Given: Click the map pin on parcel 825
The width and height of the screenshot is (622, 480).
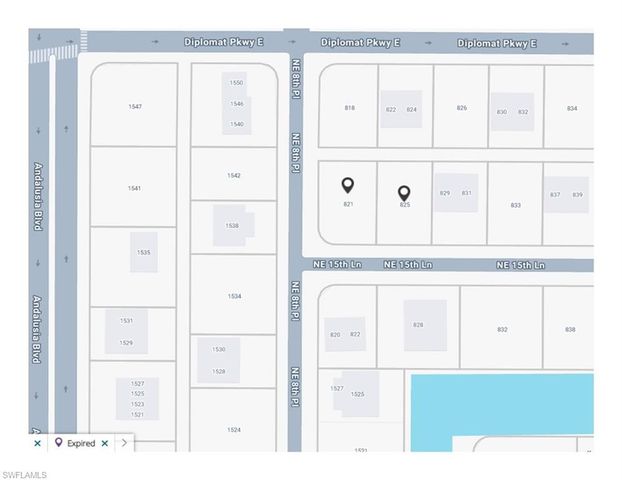Looking at the screenshot, I should tap(404, 192).
